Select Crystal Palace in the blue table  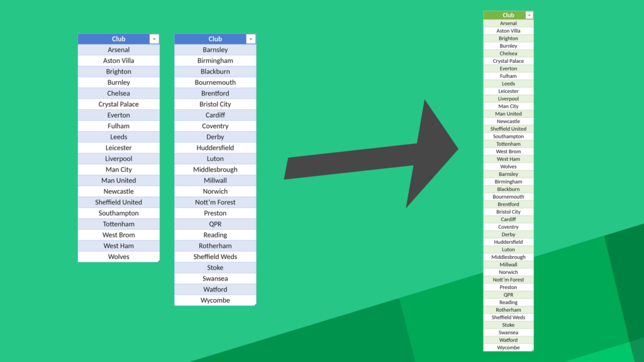pos(119,104)
